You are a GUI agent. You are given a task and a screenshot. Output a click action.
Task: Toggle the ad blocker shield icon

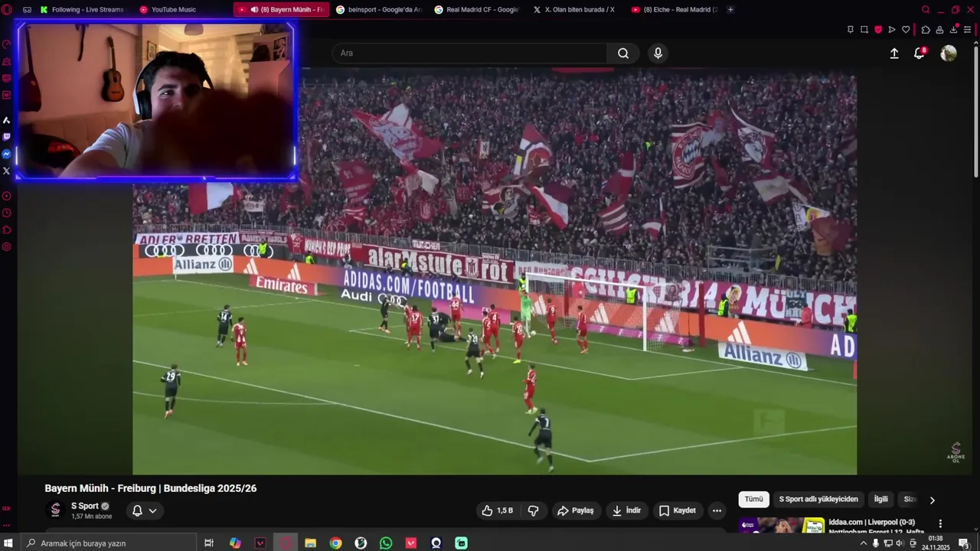[x=878, y=30]
